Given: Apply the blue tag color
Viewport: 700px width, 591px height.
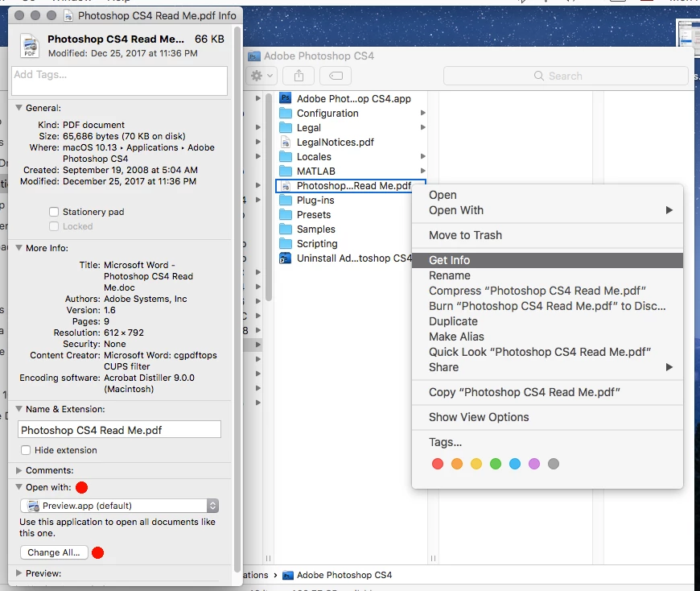Looking at the screenshot, I should pyautogui.click(x=515, y=464).
